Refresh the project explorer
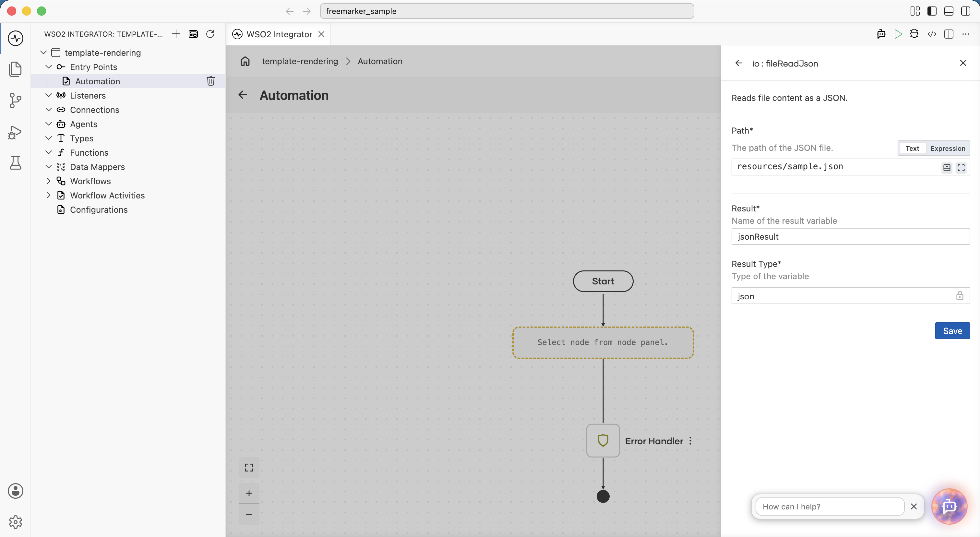The image size is (980, 537). click(x=210, y=34)
